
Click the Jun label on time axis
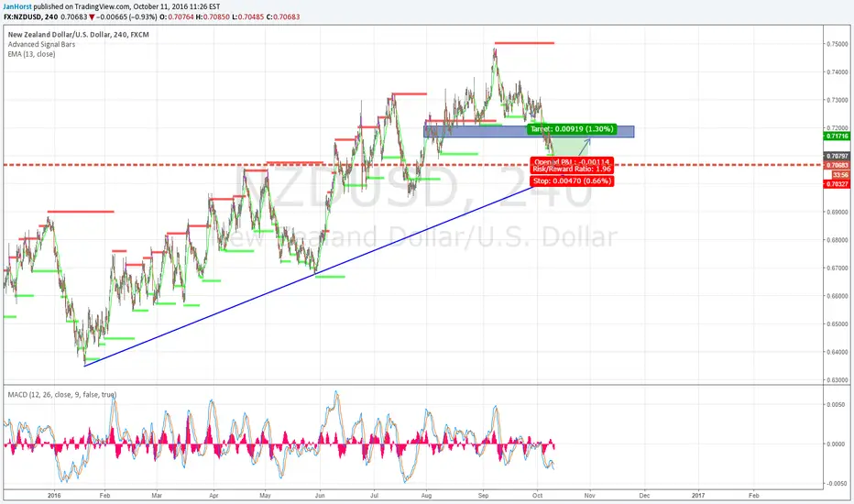pos(320,495)
